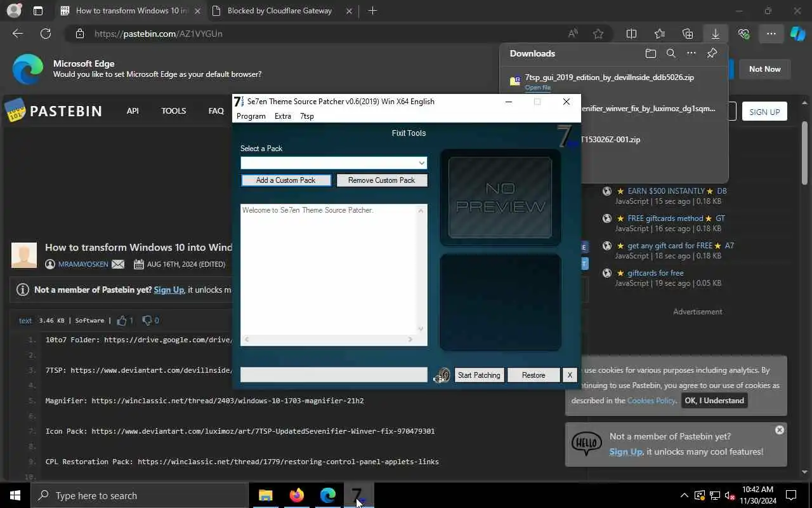Click OK, I Understand cookies button
The image size is (812, 508).
(x=714, y=401)
